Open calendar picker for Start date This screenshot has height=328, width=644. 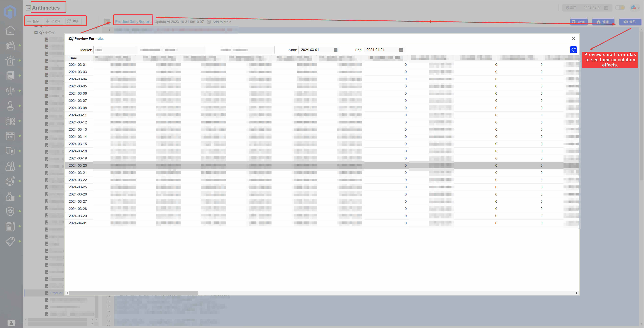(x=335, y=50)
